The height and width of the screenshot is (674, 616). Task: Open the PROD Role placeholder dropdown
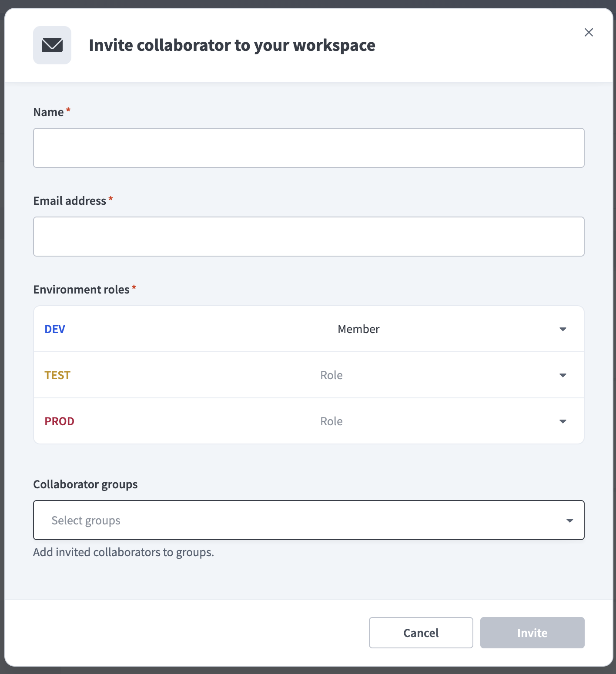331,421
